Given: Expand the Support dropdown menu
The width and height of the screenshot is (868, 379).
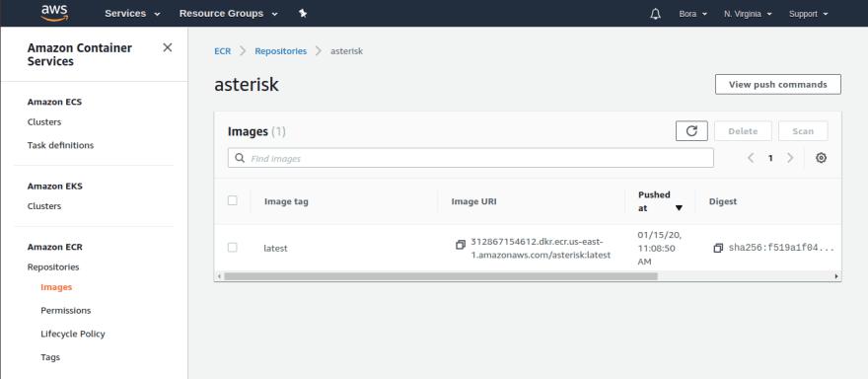Looking at the screenshot, I should tap(808, 14).
